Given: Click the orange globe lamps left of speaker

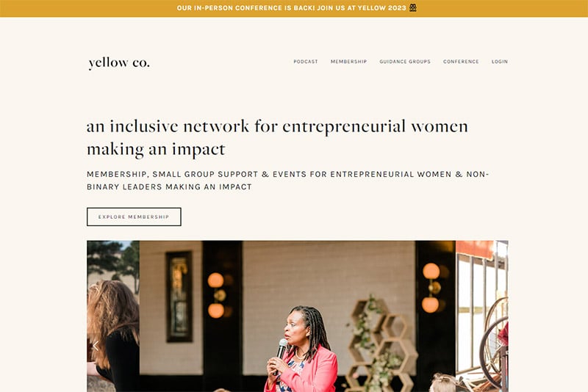Looking at the screenshot, I should (x=216, y=295).
